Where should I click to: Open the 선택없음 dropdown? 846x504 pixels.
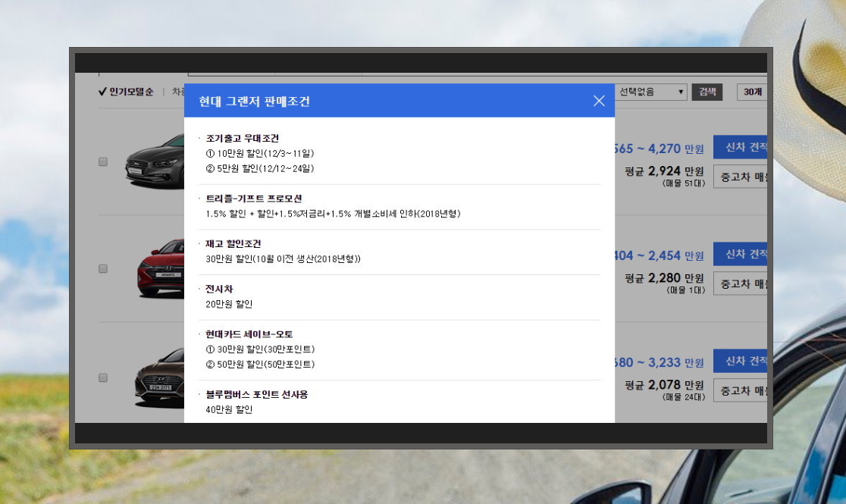click(x=651, y=92)
